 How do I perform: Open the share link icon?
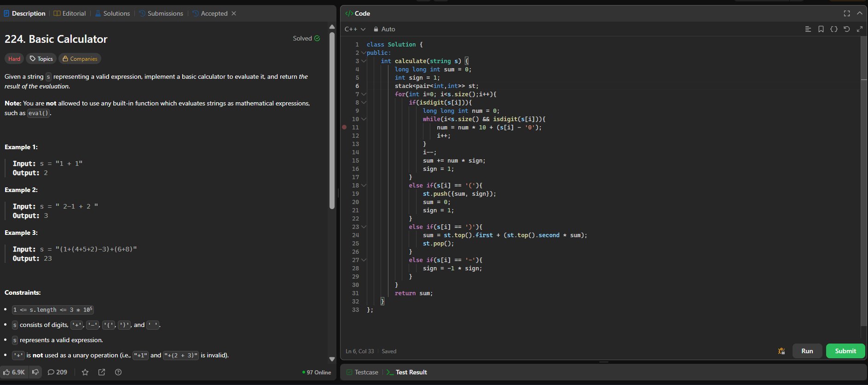click(x=102, y=372)
